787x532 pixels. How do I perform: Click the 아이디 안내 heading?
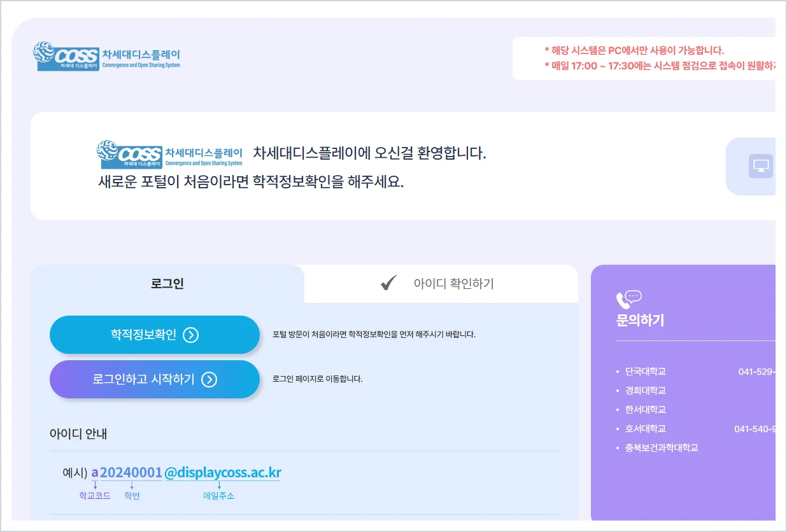pos(78,434)
